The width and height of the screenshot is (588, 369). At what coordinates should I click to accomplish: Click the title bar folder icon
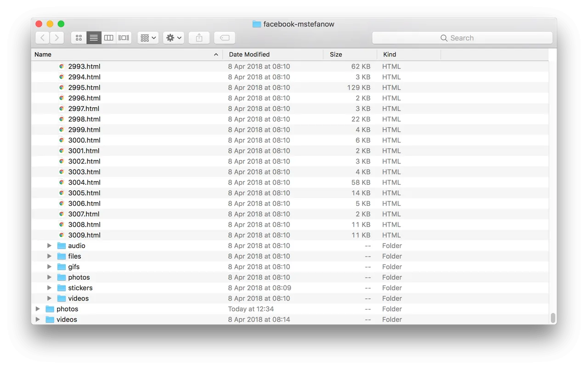click(257, 24)
